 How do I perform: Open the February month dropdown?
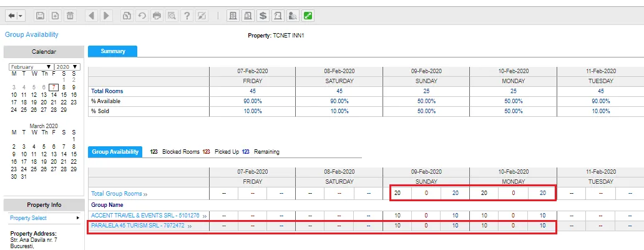31,67
